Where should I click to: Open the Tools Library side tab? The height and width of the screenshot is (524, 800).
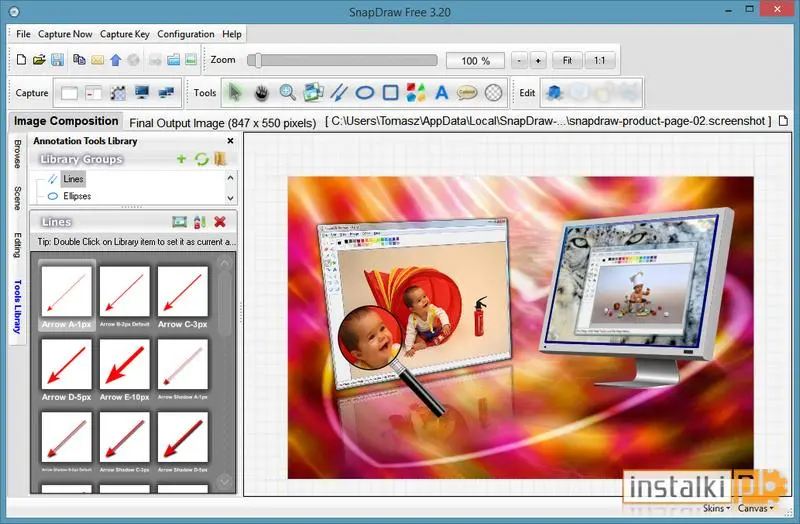(17, 306)
